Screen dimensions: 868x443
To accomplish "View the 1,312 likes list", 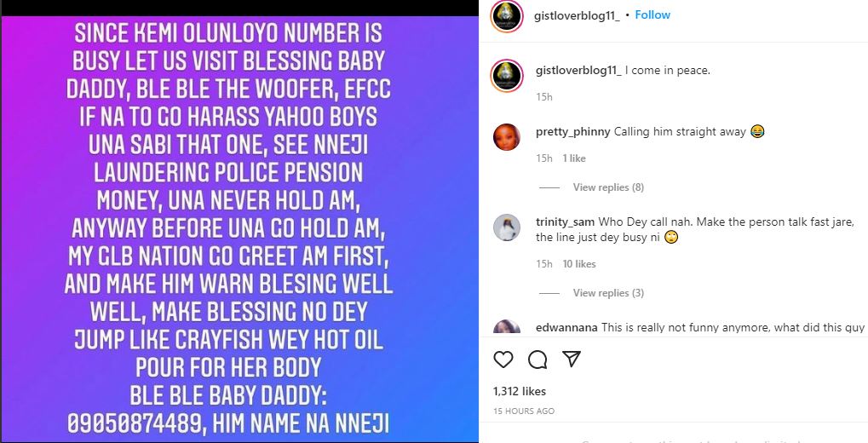I will 520,391.
